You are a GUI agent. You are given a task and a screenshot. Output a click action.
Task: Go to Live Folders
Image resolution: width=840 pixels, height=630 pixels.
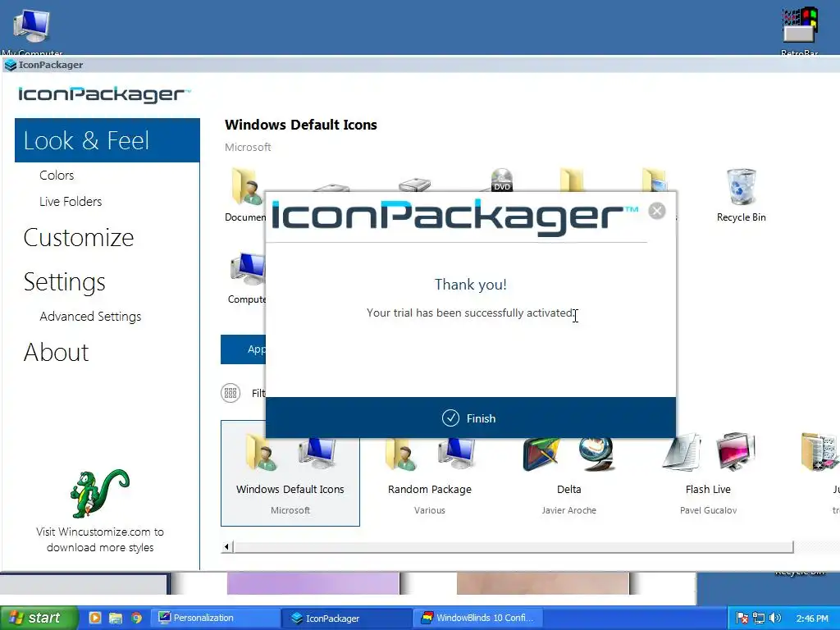click(71, 202)
